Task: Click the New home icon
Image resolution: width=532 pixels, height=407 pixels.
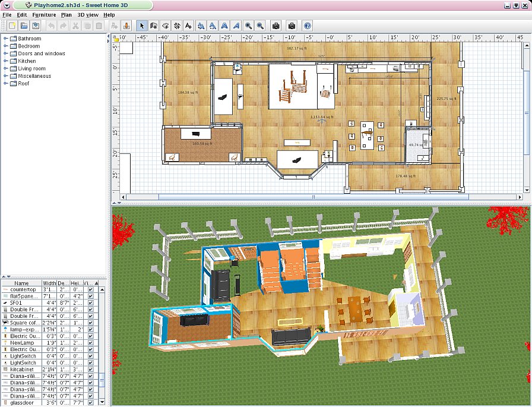Action: pos(11,26)
